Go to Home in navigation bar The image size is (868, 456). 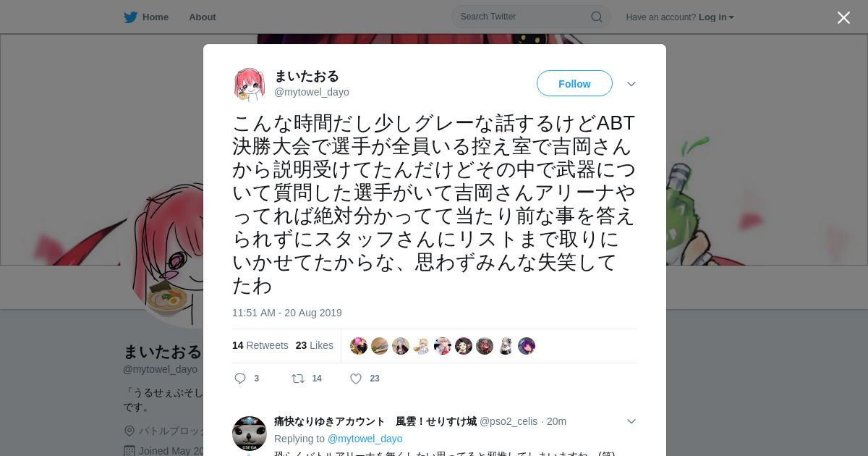tap(156, 17)
